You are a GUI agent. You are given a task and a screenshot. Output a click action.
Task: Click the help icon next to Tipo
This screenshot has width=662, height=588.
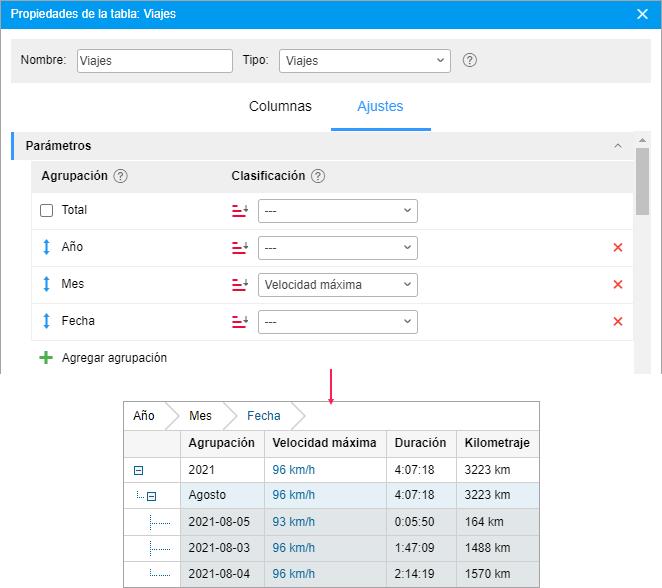coord(470,60)
